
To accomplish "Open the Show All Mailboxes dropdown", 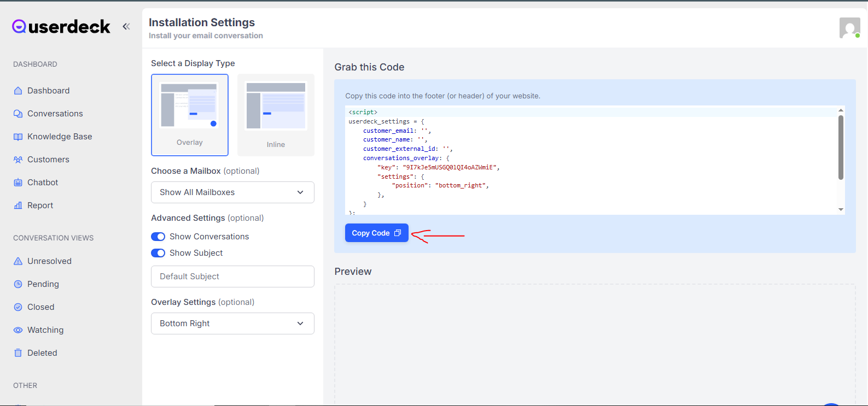I will coord(232,192).
